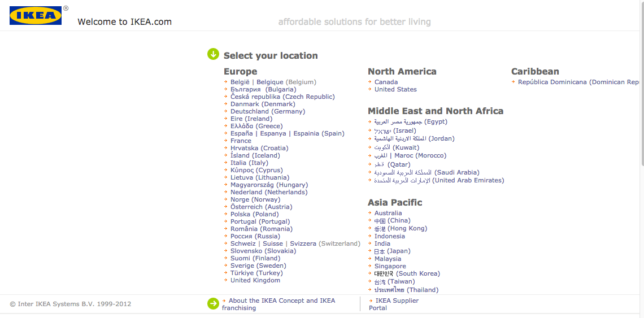
Task: Choose Danmark (Denmark)
Action: [263, 104]
